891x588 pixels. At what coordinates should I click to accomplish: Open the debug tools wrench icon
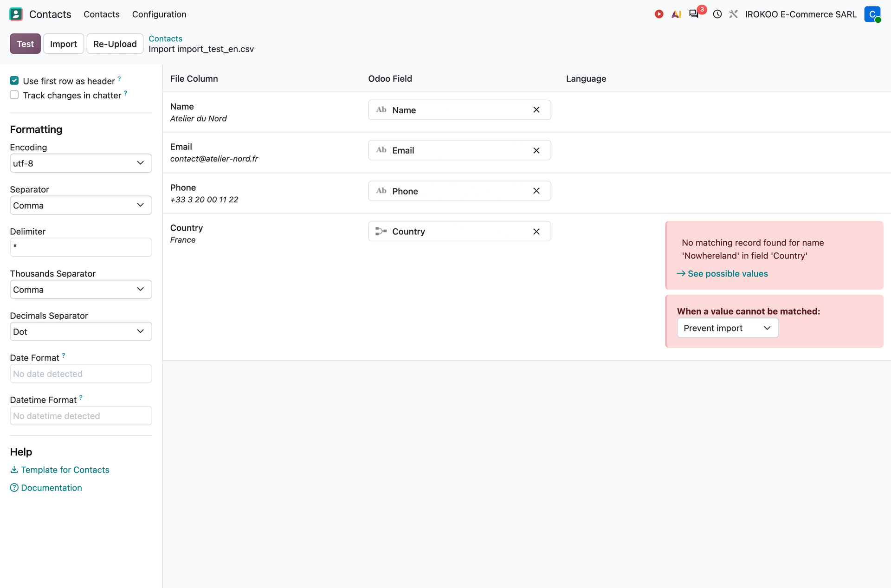733,14
